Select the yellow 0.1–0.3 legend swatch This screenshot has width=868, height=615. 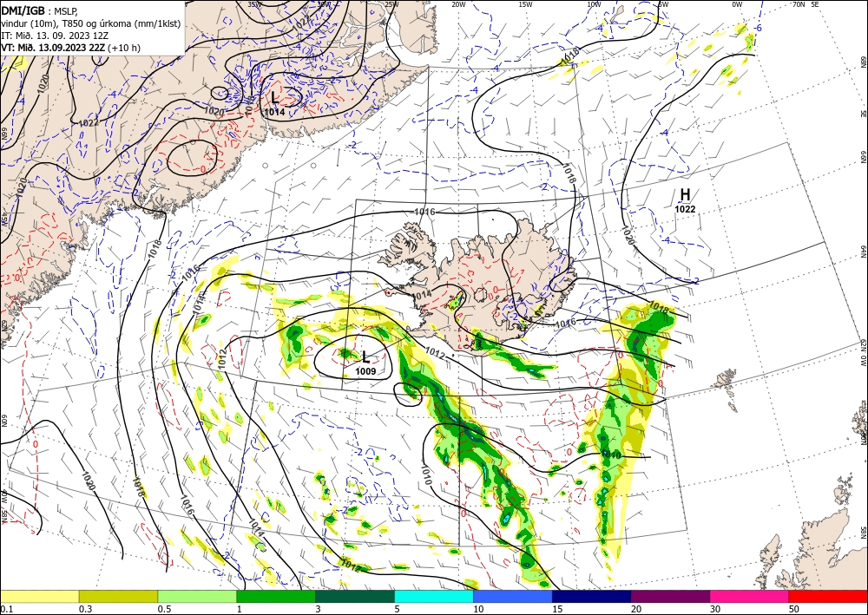click(x=39, y=596)
